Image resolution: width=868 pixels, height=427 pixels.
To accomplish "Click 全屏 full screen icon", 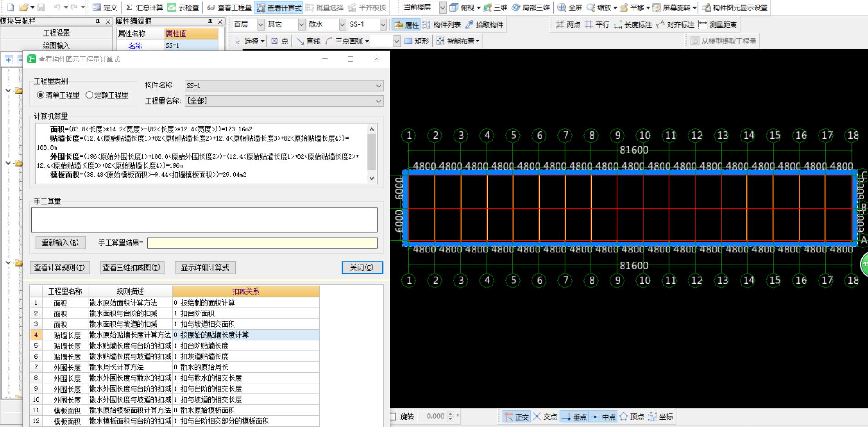I will 570,8.
